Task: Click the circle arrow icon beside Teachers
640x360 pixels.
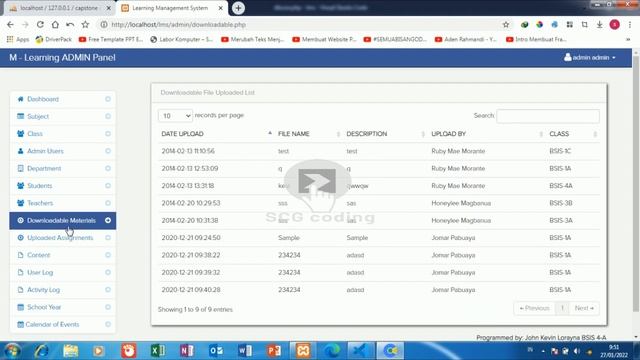Action: click(108, 203)
